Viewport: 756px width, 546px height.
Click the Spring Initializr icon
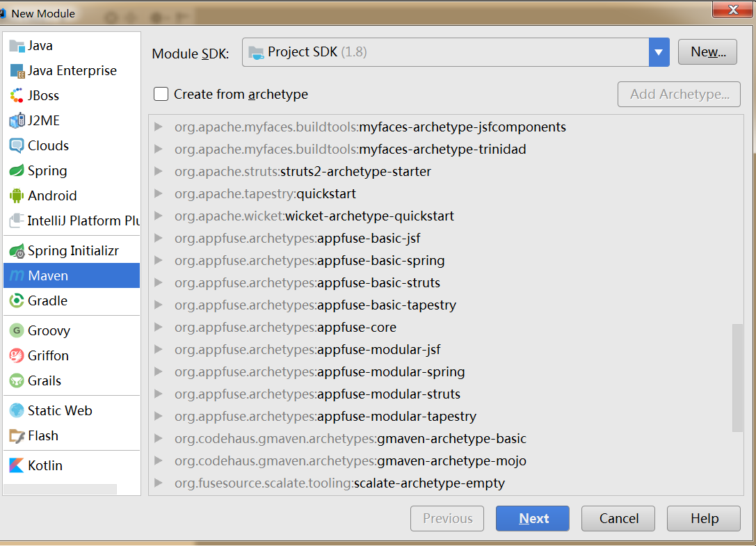pos(17,251)
